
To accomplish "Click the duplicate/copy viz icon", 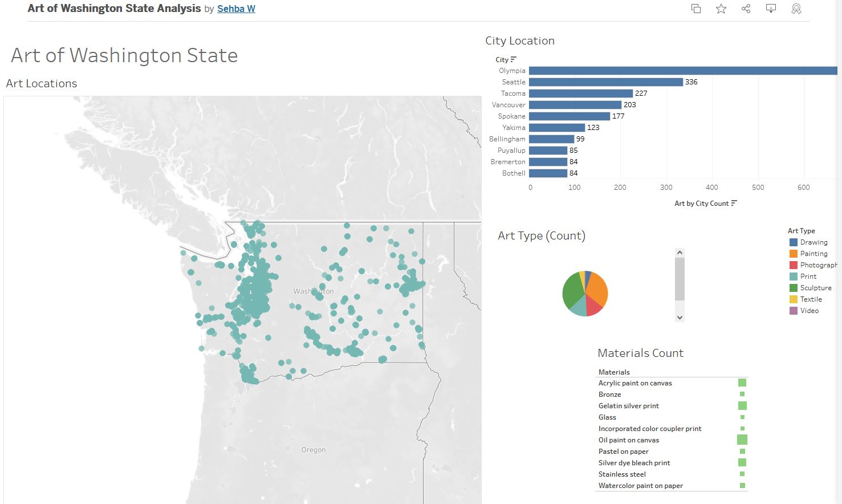I will tap(695, 9).
